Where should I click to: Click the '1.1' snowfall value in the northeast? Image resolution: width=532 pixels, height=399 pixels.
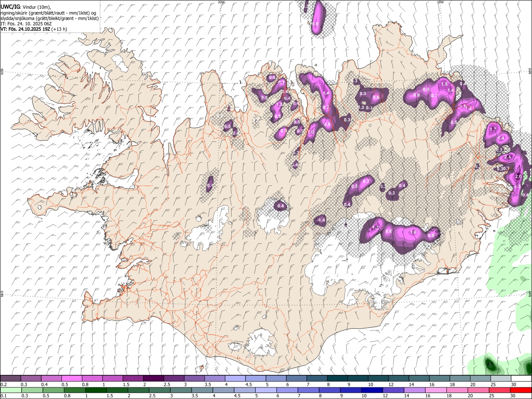tap(463, 106)
